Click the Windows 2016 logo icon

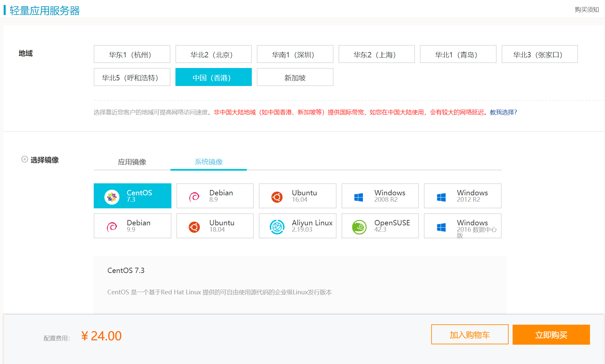click(441, 227)
